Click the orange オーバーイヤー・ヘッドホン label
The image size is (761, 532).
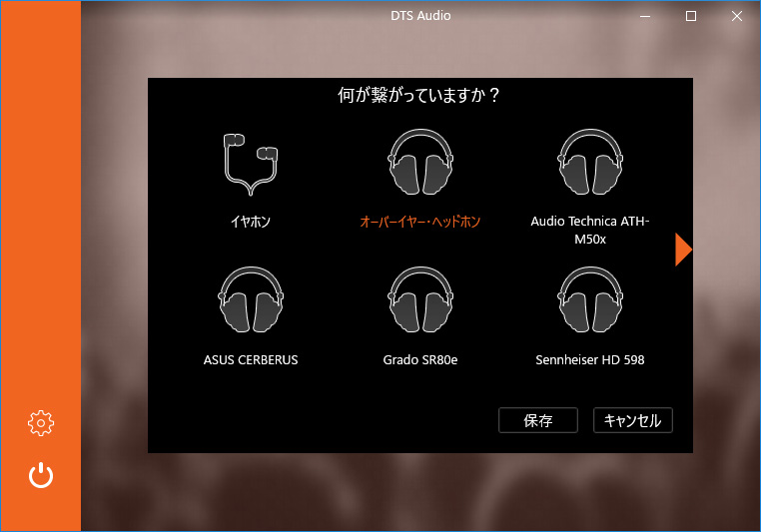[x=420, y=222]
